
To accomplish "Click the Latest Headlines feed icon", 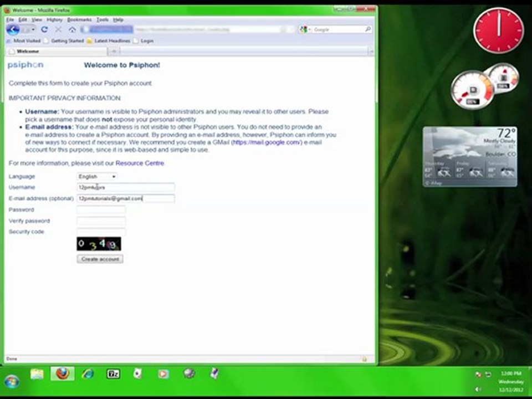I will tap(90, 40).
